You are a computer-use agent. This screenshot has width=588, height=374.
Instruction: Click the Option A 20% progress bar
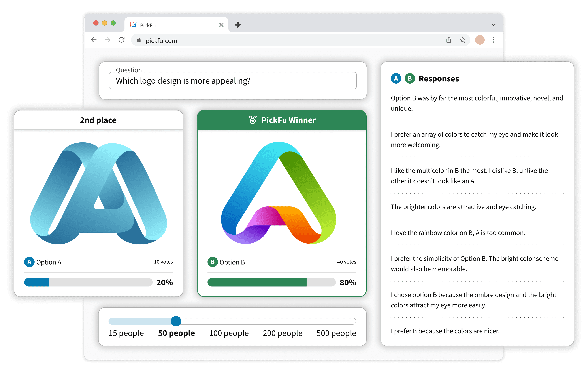pyautogui.click(x=88, y=282)
